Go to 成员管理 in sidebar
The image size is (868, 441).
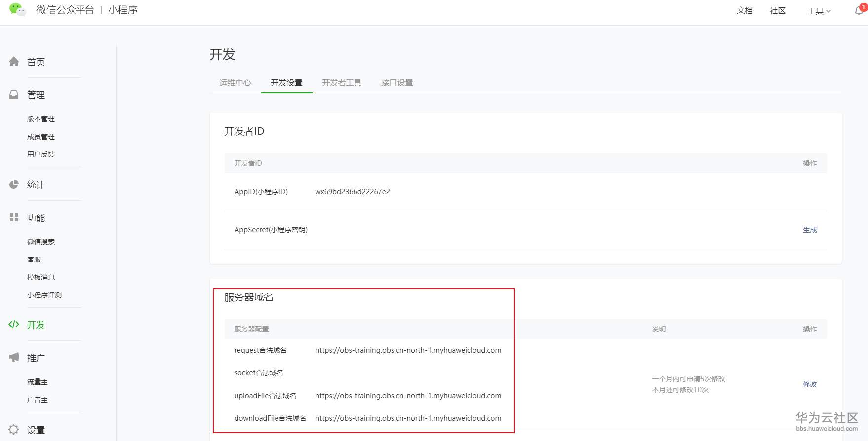[x=41, y=137]
